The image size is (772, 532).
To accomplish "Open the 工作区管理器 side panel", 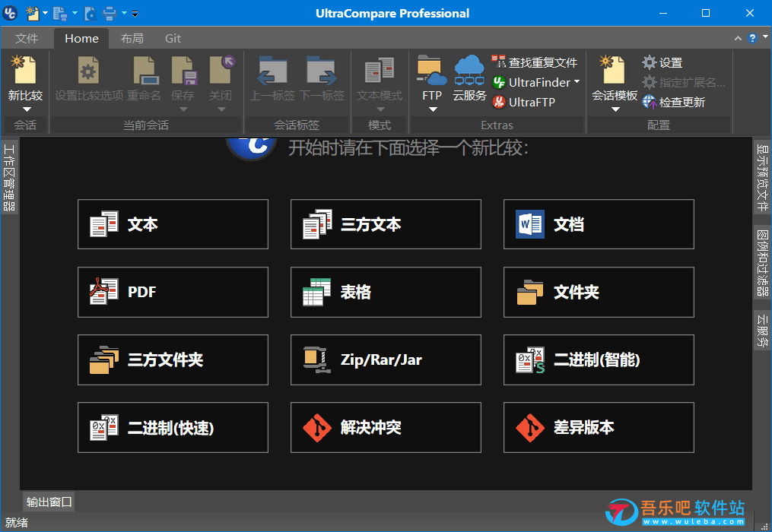I will click(x=9, y=177).
